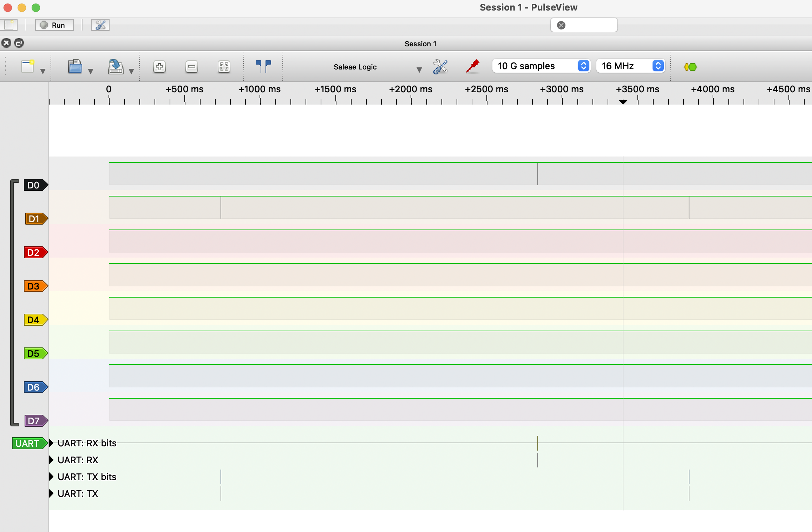Image resolution: width=812 pixels, height=532 pixels.
Task: Click the timeline marker near +3500 ms
Action: 623,102
